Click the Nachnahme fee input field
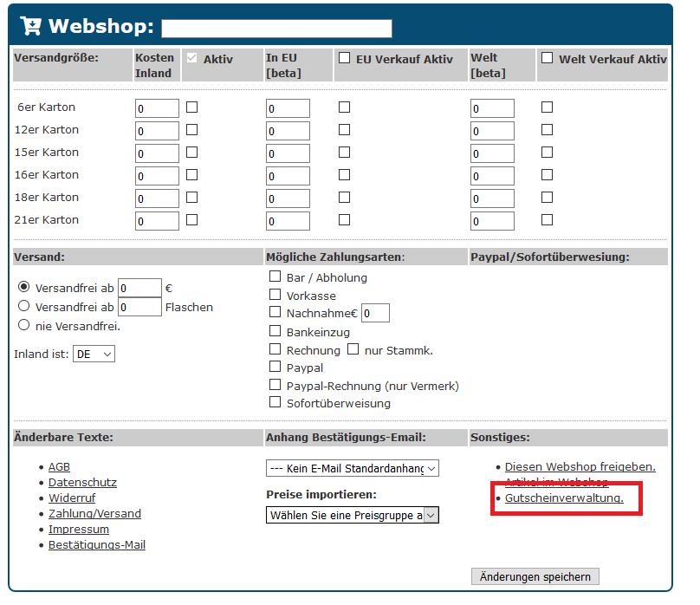The image size is (700, 605). [375, 313]
